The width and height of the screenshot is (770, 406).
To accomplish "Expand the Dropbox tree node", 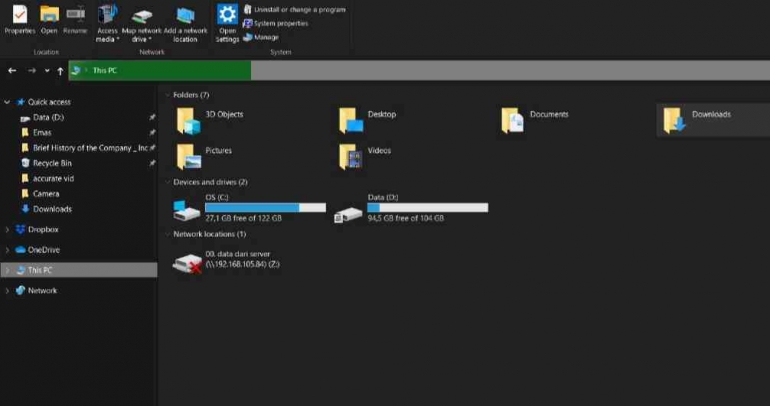I will 7,229.
